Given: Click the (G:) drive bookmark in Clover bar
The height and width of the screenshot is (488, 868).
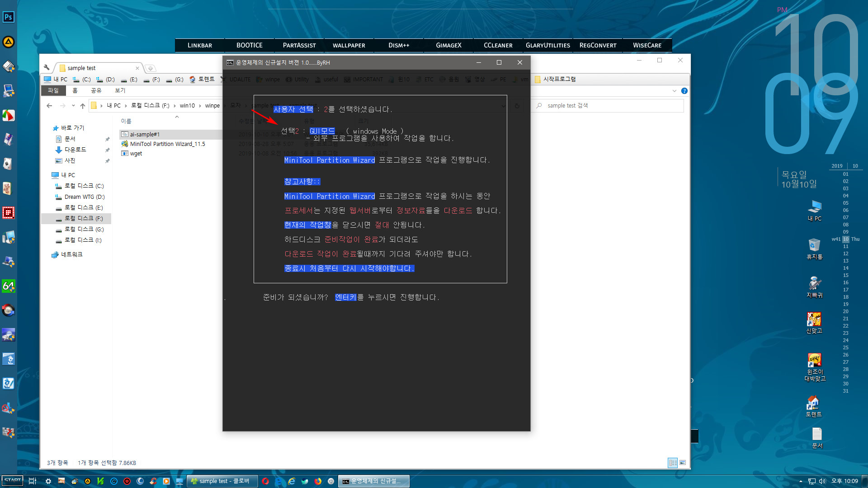Looking at the screenshot, I should pos(175,80).
